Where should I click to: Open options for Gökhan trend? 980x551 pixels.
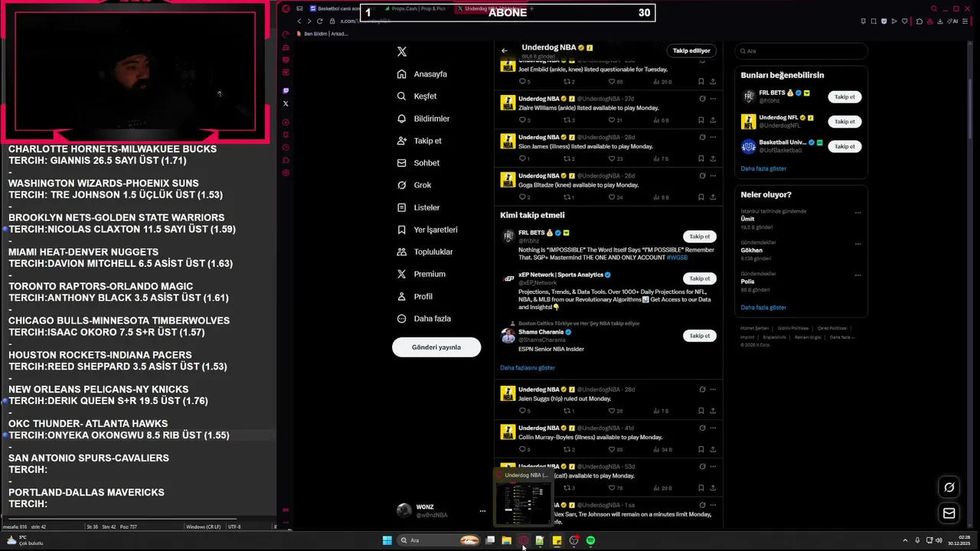(857, 244)
